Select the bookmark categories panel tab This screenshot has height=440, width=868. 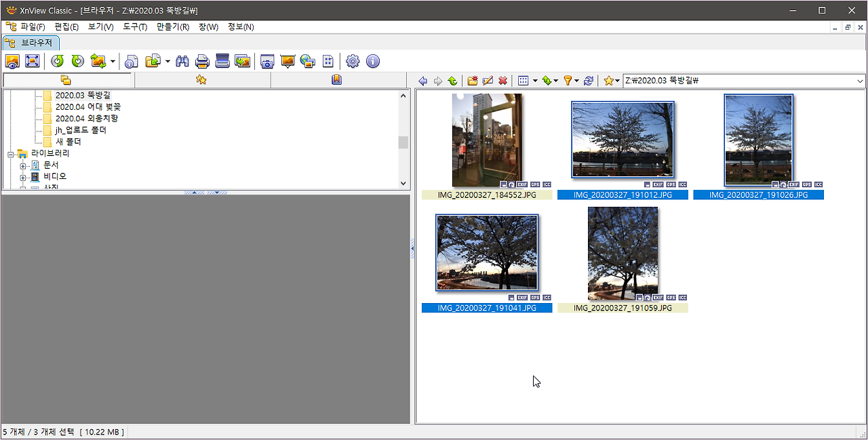tap(337, 80)
